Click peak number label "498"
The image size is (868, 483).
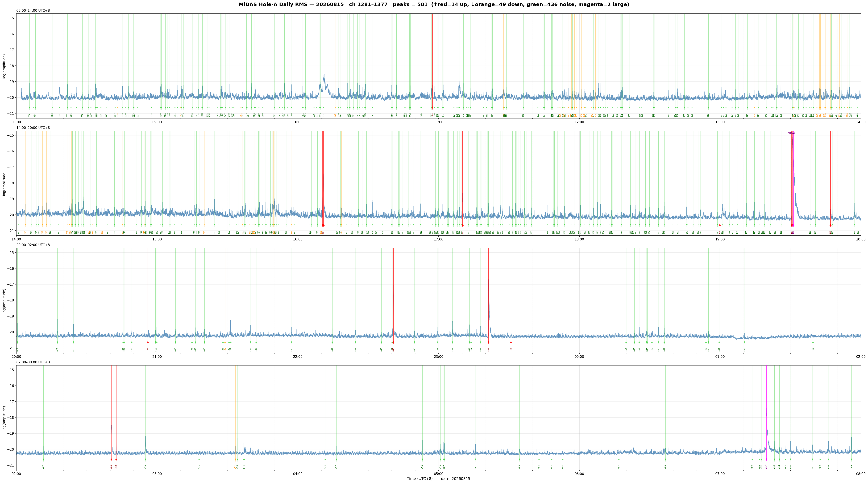[820, 467]
